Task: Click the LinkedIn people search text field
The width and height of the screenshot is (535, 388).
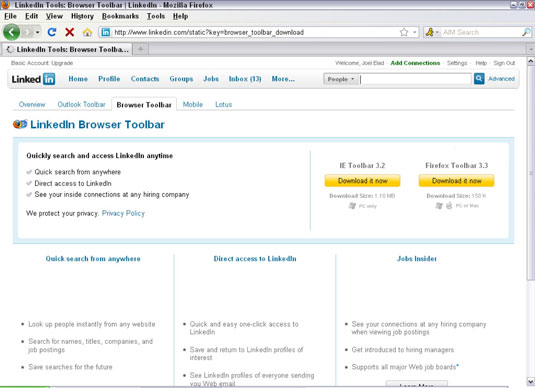Action: 415,79
